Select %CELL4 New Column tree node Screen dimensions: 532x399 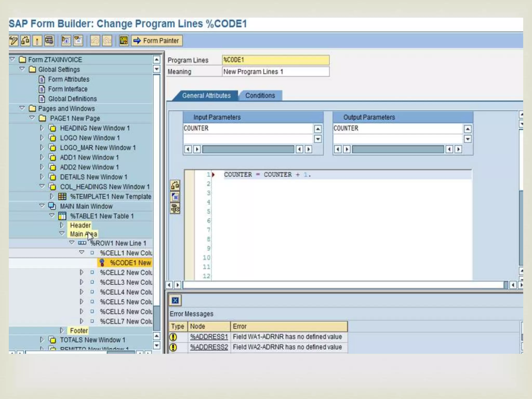(126, 292)
